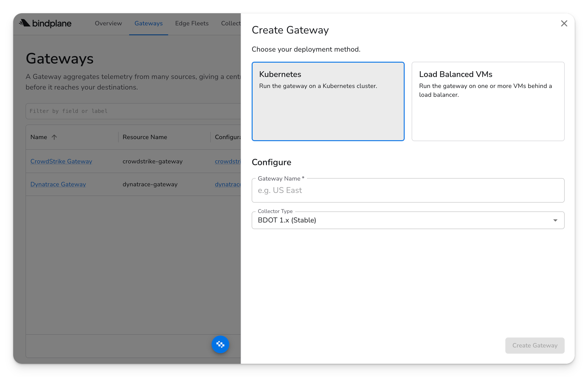The width and height of the screenshot is (588, 377).
Task: Open the Overview tab
Action: pos(108,23)
